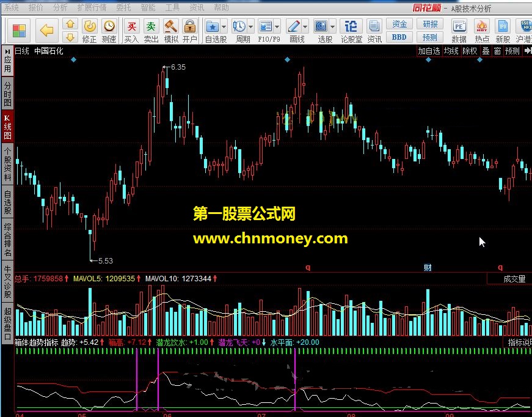Click the 选股 stock picker icon
Screen dimensions: 532x417
pos(321,26)
